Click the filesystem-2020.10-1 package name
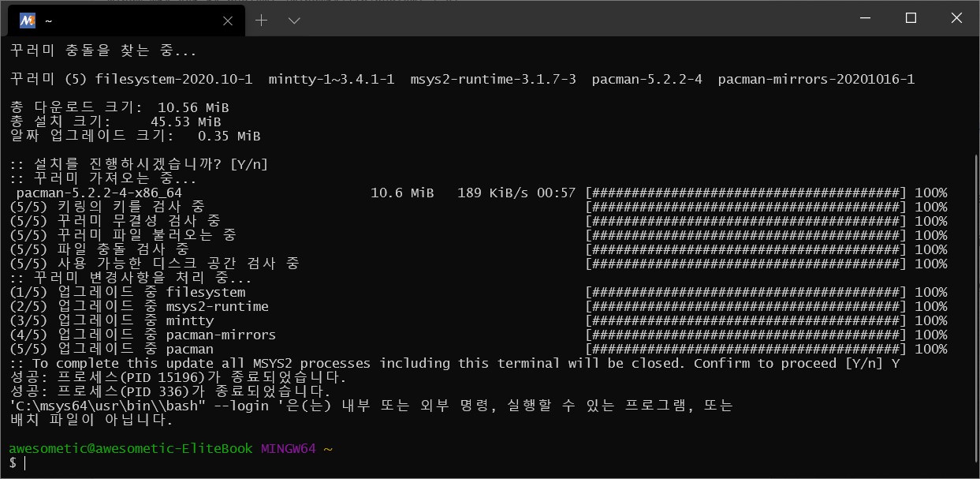The width and height of the screenshot is (980, 479). 173,79
